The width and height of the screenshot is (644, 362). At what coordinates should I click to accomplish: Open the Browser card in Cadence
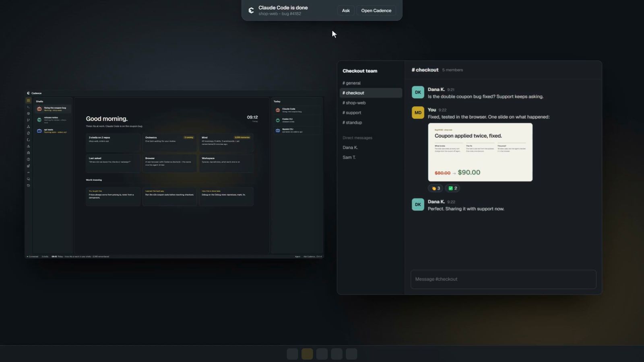pos(169,163)
